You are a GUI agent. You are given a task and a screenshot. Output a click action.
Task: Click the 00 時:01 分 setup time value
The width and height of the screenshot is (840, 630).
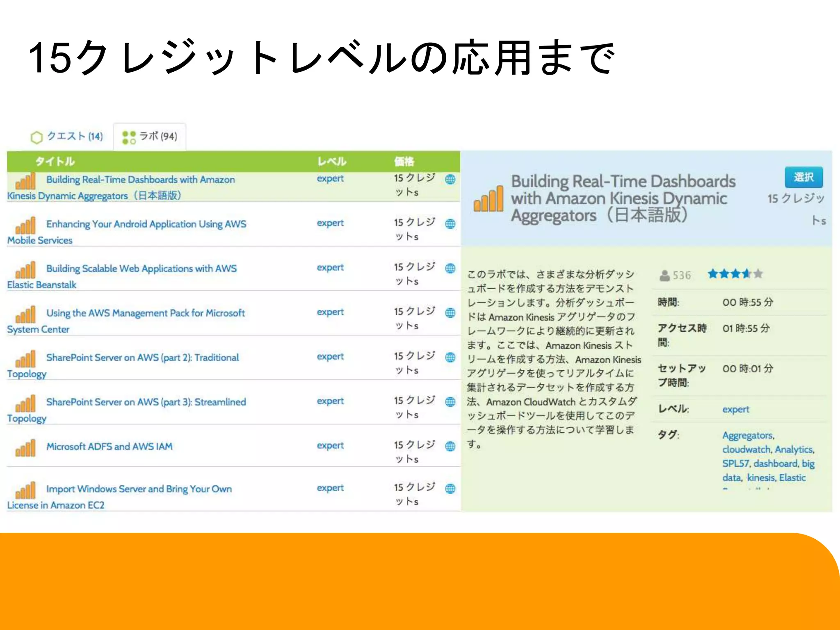(748, 369)
